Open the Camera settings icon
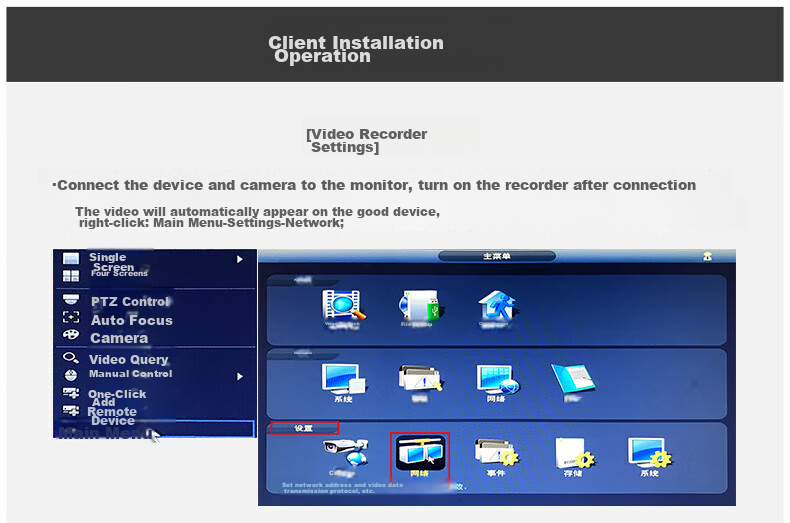This screenshot has height=523, width=790. tap(346, 452)
